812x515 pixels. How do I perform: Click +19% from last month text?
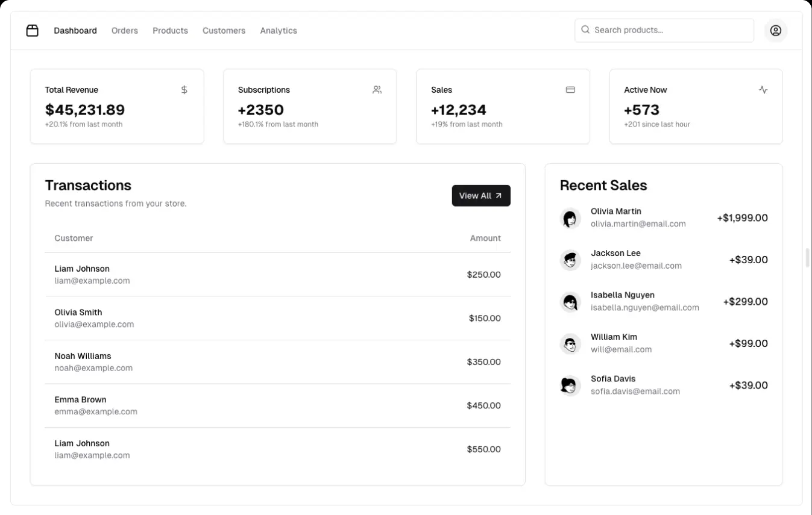pyautogui.click(x=467, y=125)
